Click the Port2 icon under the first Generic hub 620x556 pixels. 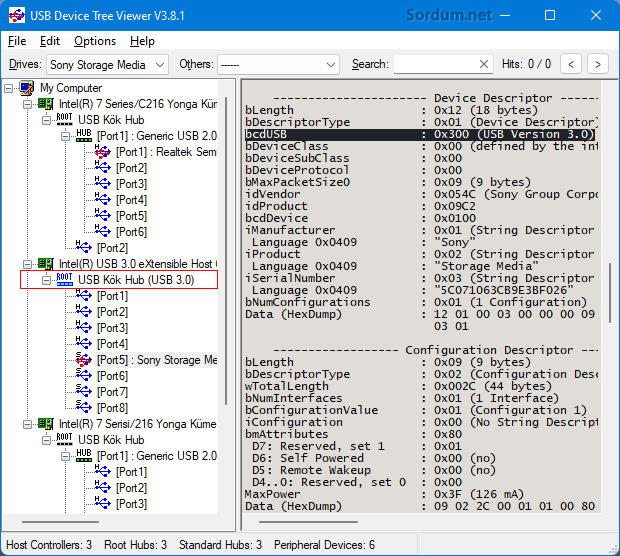[103, 168]
